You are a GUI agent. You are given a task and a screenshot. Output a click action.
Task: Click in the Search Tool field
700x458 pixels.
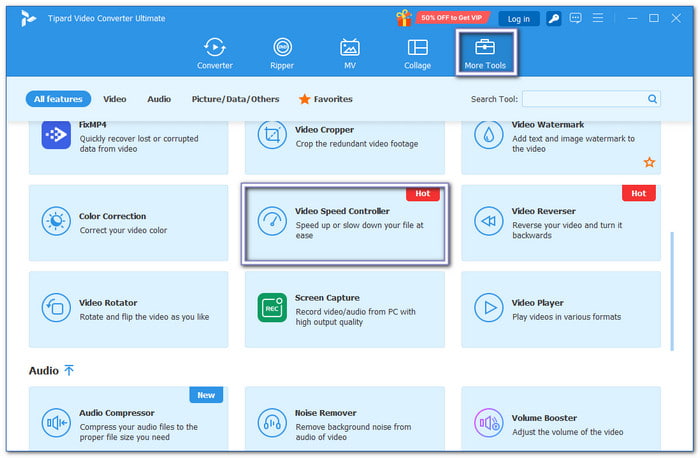point(591,99)
